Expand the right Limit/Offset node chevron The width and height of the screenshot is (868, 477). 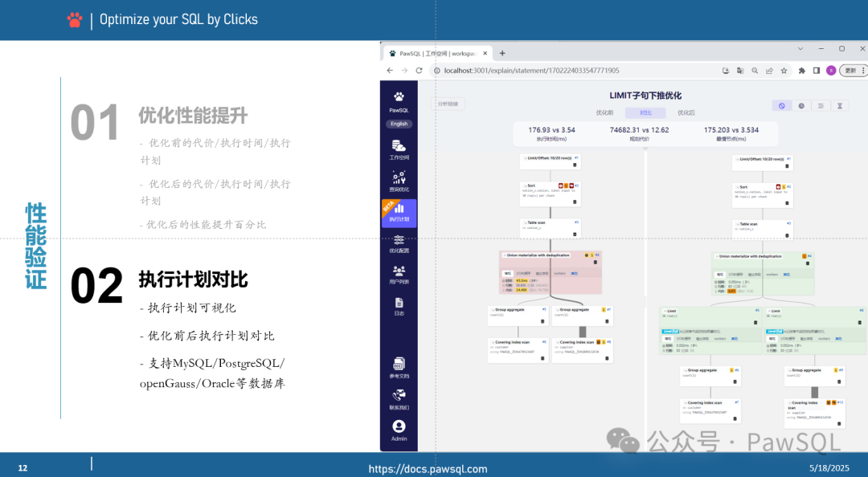pos(737,159)
